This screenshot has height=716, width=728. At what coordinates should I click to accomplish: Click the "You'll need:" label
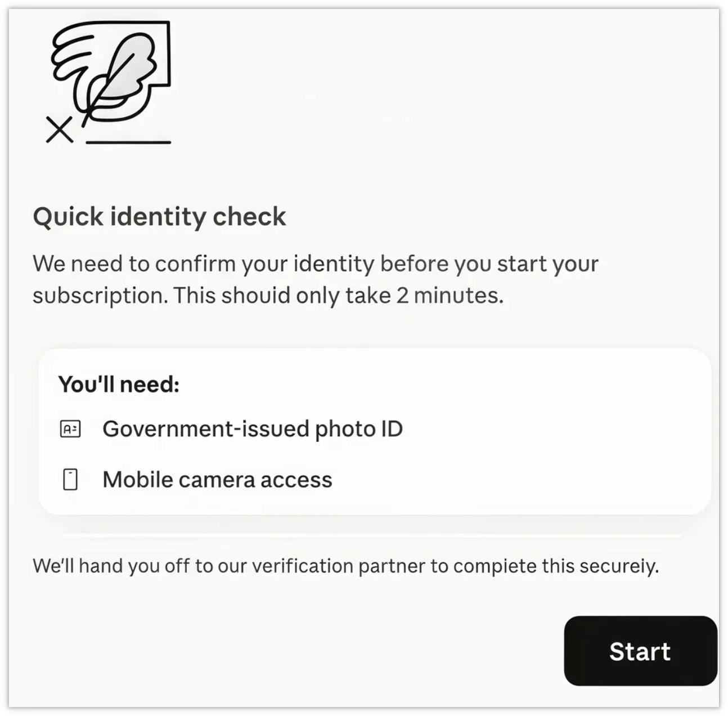119,384
